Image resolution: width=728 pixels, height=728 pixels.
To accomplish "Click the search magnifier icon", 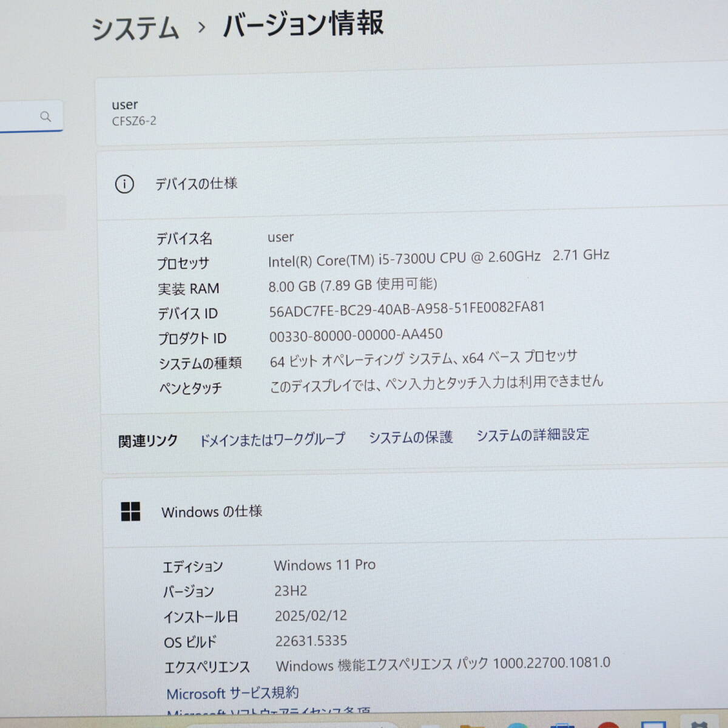I will 45,116.
